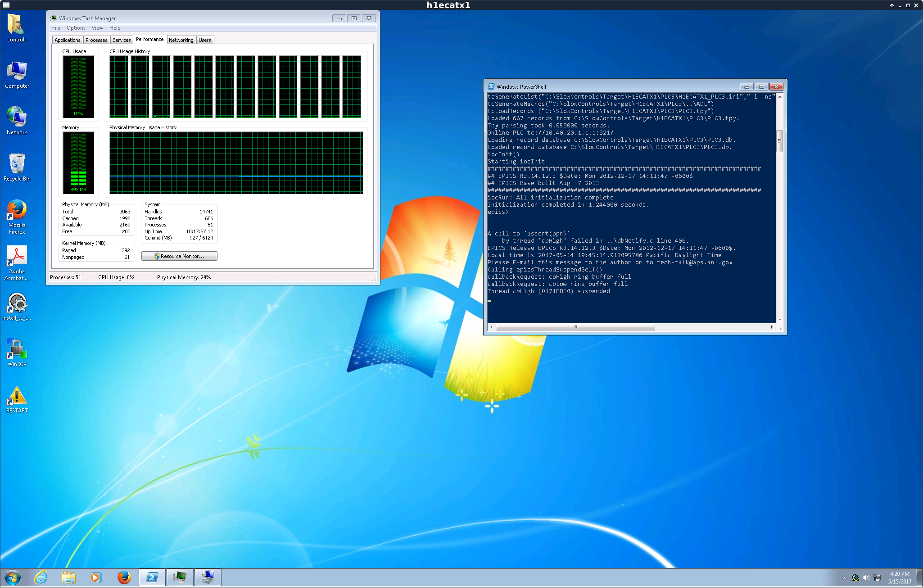Maximize the Task Manager window
Screen dimensions: 923x588
pyautogui.click(x=354, y=18)
